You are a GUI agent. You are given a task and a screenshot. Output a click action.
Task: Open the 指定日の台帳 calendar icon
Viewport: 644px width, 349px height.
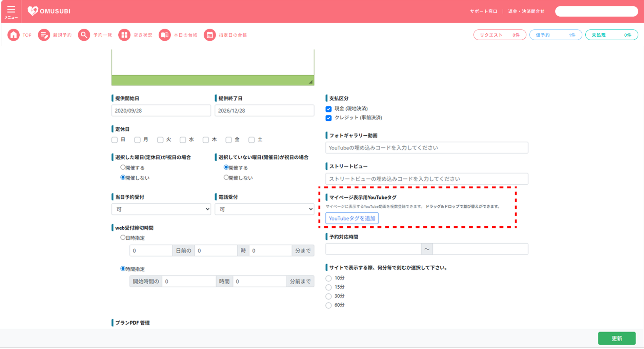(x=210, y=35)
